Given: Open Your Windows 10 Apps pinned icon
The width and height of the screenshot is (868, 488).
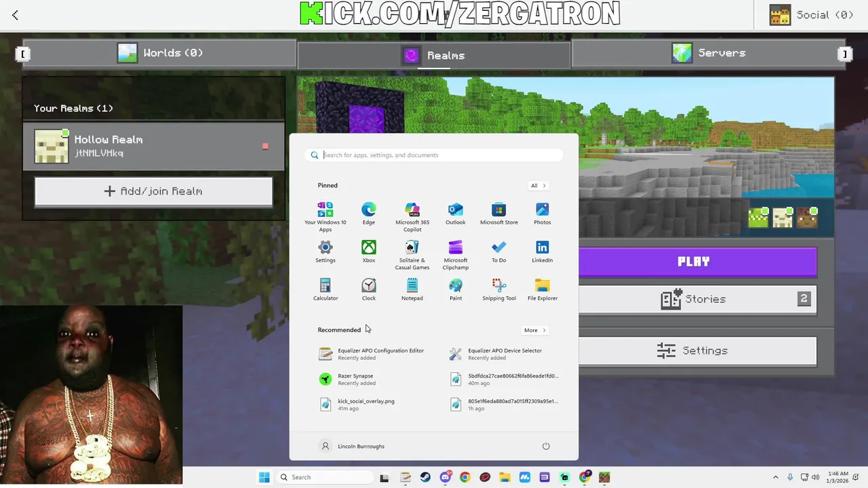Looking at the screenshot, I should [x=325, y=216].
